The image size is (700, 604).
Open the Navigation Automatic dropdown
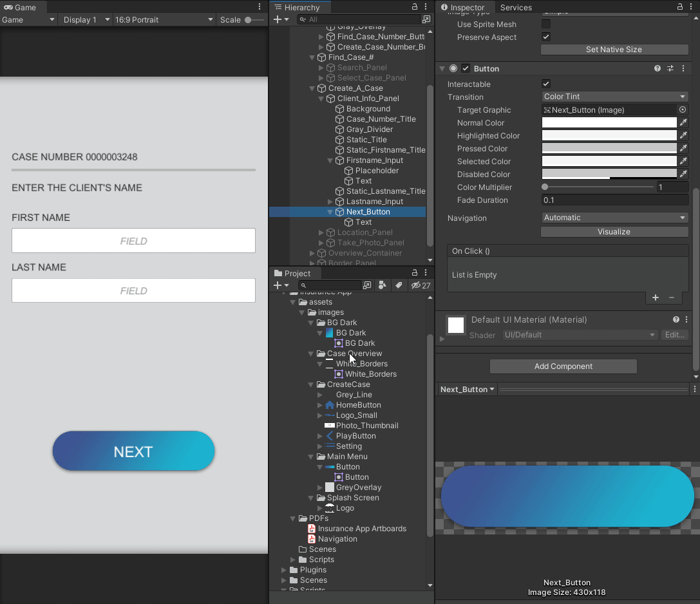point(614,218)
